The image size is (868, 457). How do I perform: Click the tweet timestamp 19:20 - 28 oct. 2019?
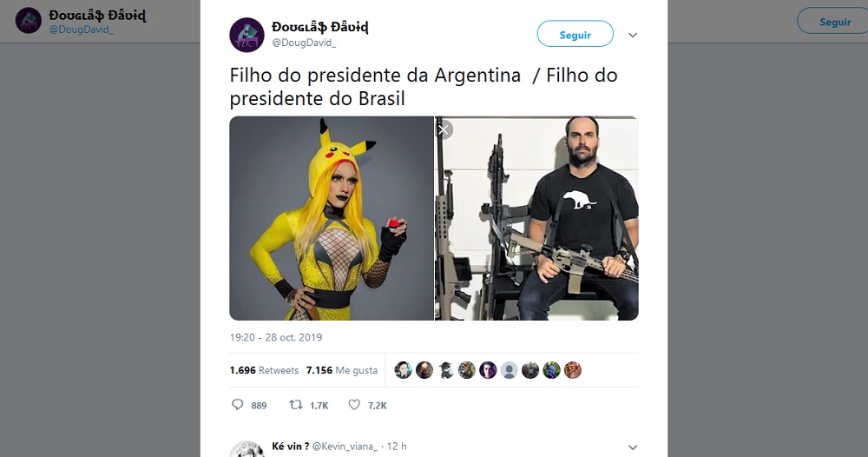tap(276, 337)
